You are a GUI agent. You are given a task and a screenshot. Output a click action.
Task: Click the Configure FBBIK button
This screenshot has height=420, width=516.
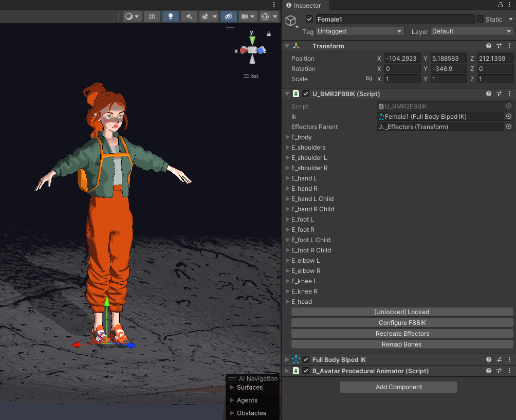coord(402,323)
